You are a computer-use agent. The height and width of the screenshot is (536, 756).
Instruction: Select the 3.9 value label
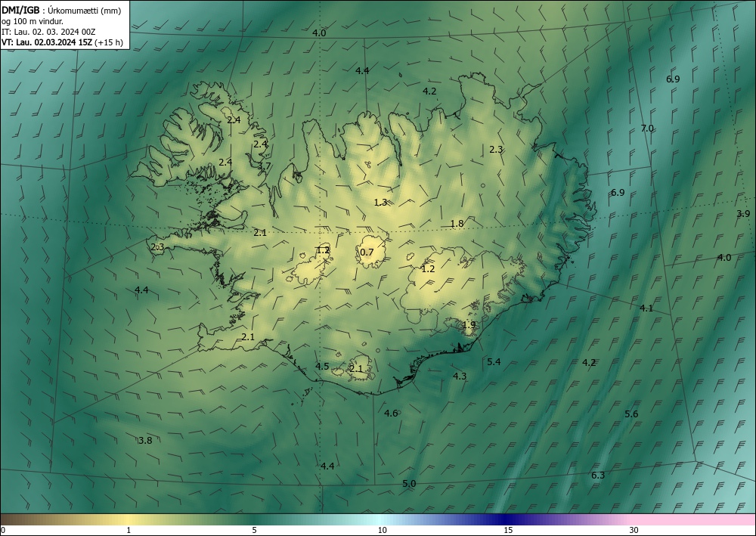pos(743,213)
